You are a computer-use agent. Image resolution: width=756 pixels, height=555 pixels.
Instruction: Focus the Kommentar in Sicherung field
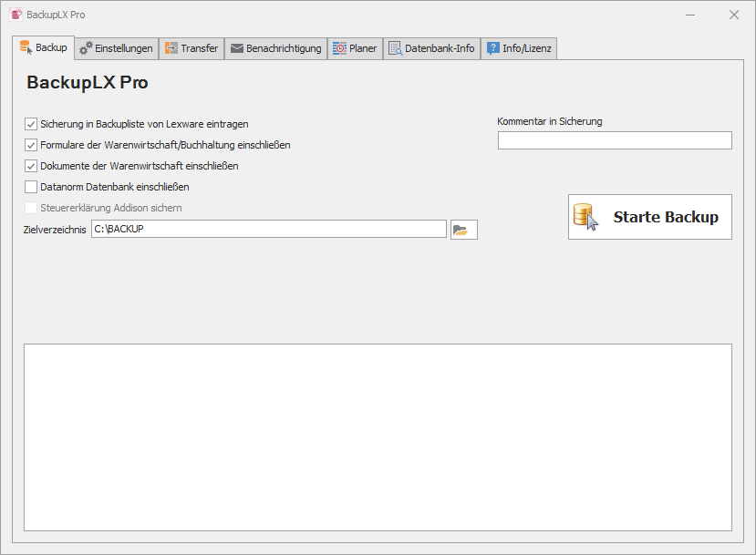[x=615, y=140]
